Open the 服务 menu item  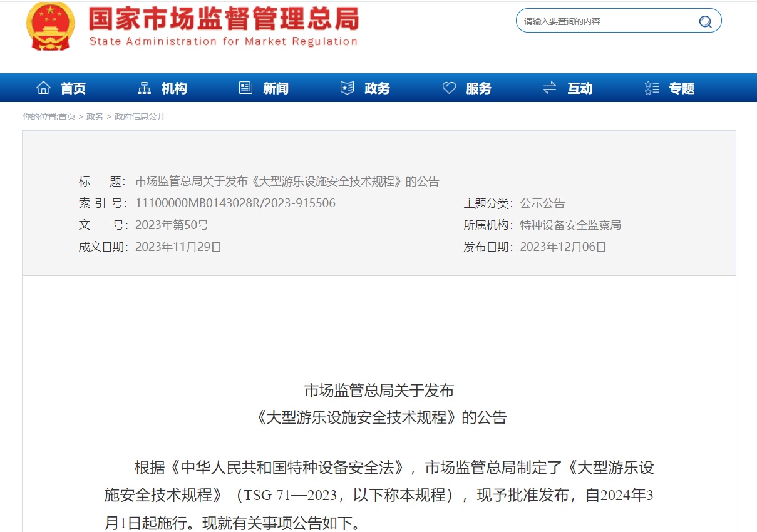[x=478, y=88]
